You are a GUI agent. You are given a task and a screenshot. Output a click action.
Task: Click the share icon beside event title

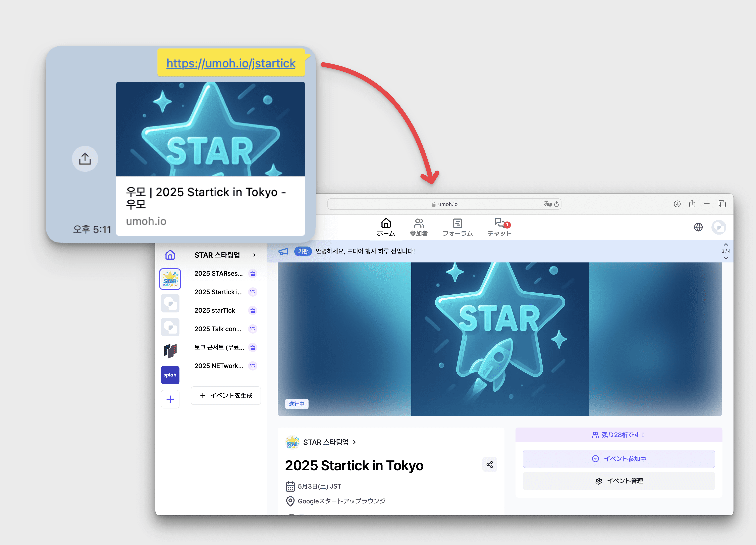pos(489,465)
